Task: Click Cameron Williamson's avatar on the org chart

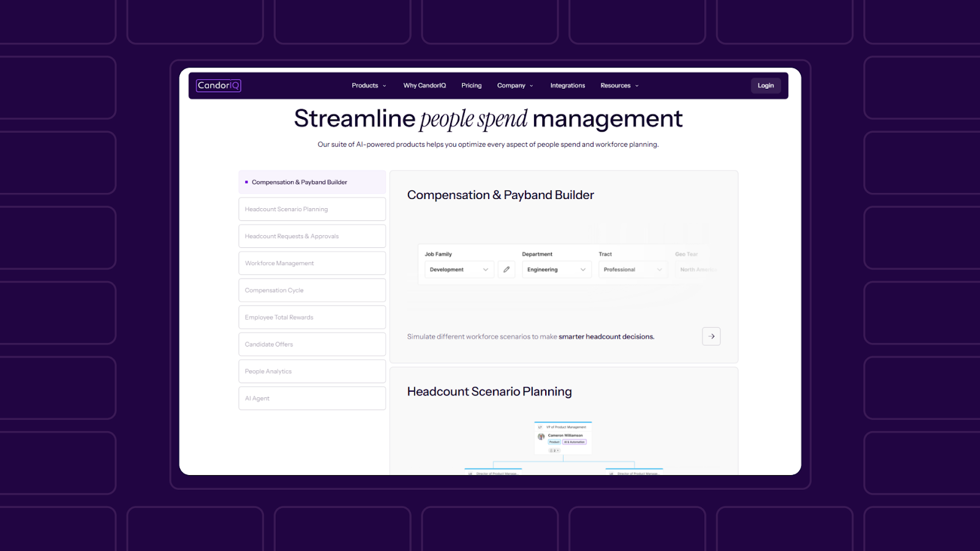Action: tap(541, 437)
